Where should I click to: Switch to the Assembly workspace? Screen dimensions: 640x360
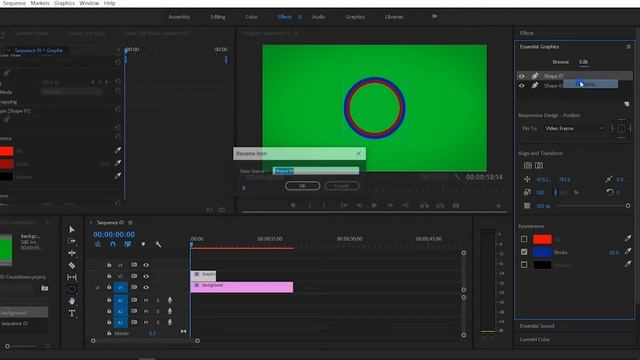coord(179,17)
